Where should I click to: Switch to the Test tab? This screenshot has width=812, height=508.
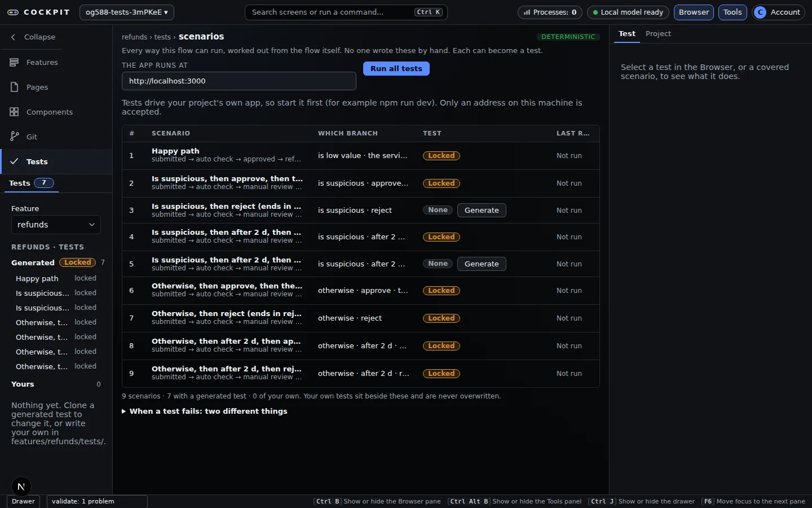tap(627, 33)
